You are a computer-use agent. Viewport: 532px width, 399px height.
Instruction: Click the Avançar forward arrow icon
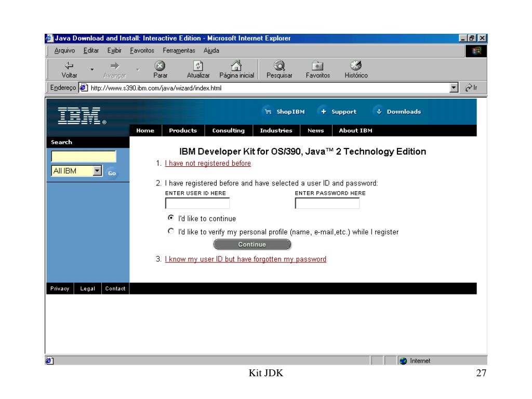coord(115,65)
